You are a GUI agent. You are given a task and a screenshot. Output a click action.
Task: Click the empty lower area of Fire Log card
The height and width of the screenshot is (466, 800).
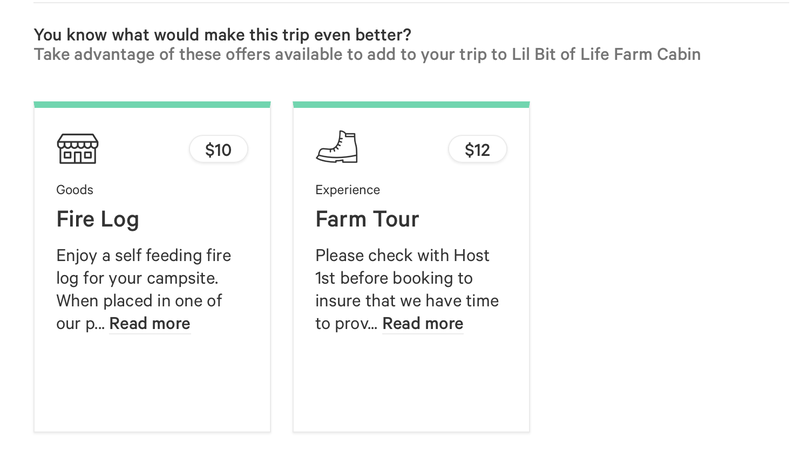(152, 385)
